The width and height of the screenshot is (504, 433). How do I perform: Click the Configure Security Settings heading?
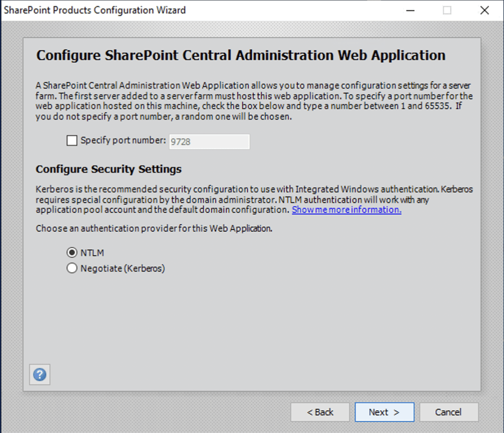click(108, 169)
